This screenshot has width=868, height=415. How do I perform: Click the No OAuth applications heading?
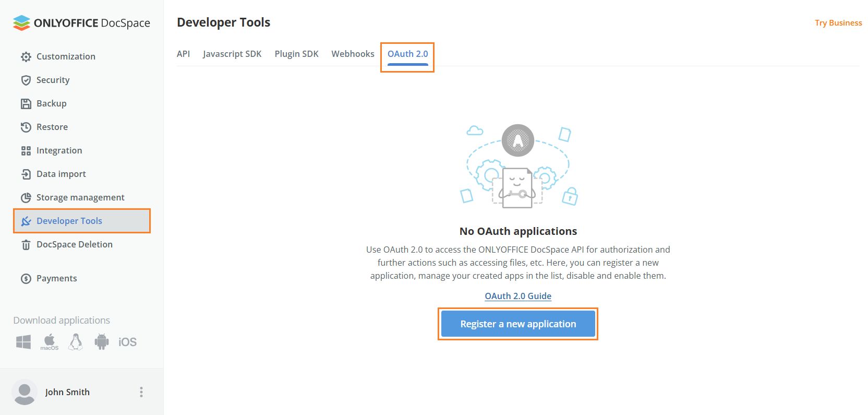point(518,231)
